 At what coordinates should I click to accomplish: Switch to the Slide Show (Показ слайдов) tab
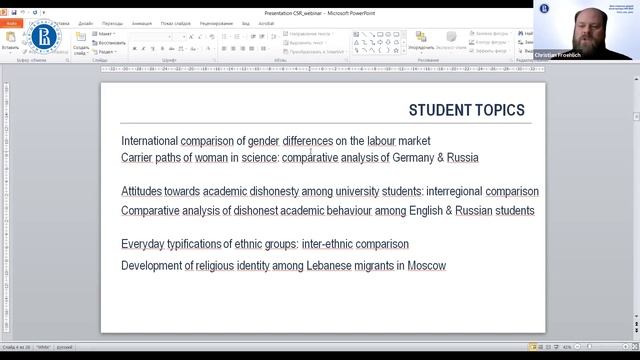176,24
